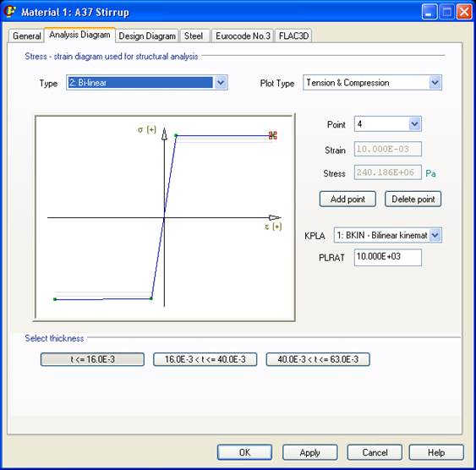This screenshot has width=476, height=470.
Task: Click the application icon in title bar
Action: click(x=9, y=11)
